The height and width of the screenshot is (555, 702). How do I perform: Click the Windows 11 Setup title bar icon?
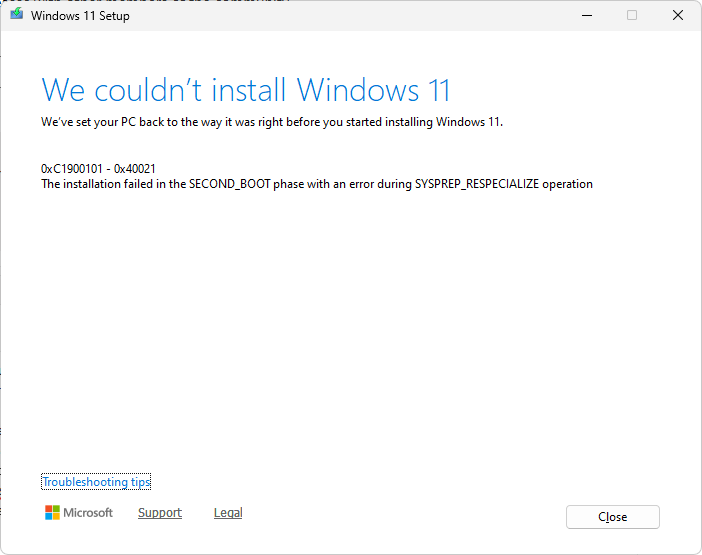[x=17, y=14]
